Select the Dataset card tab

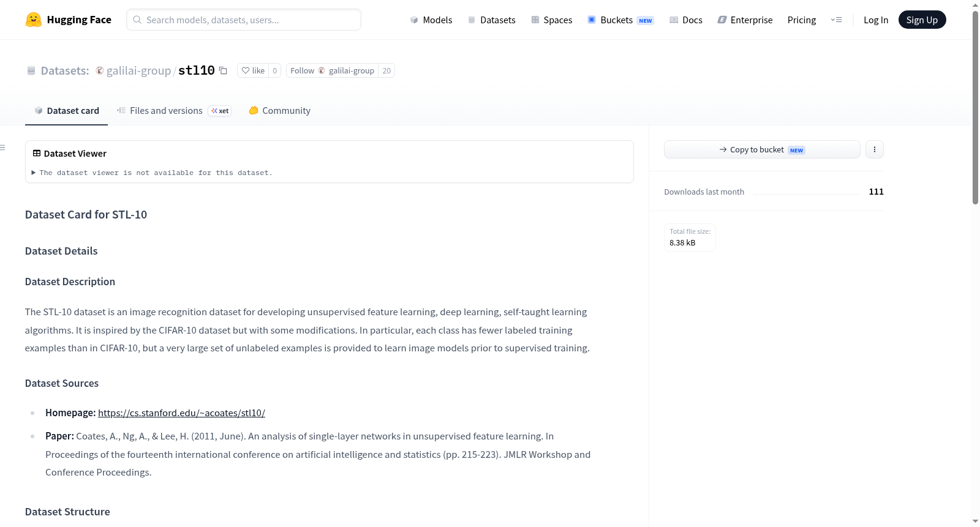67,111
